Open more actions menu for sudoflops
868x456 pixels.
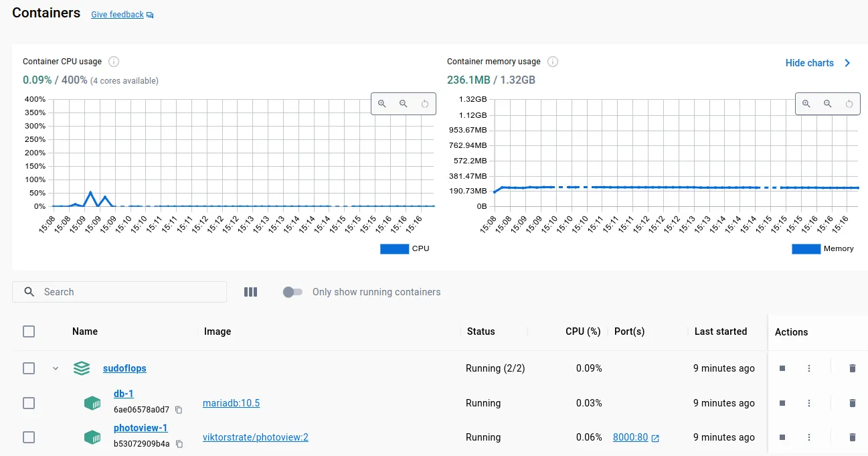pyautogui.click(x=809, y=368)
